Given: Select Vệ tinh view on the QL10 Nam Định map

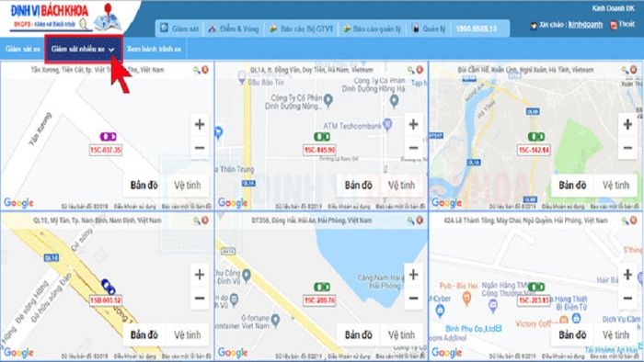Looking at the screenshot, I should point(188,335).
